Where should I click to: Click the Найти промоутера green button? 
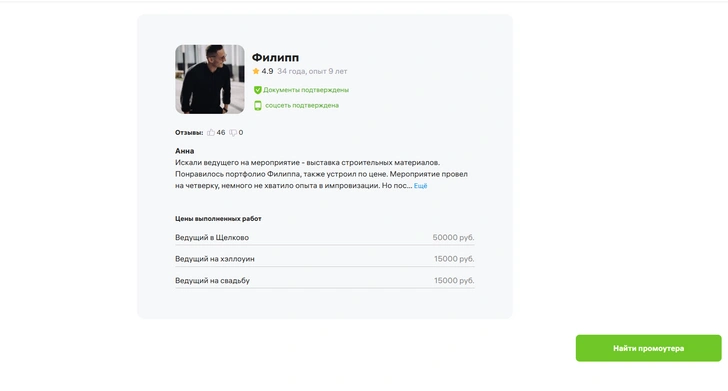pos(649,348)
